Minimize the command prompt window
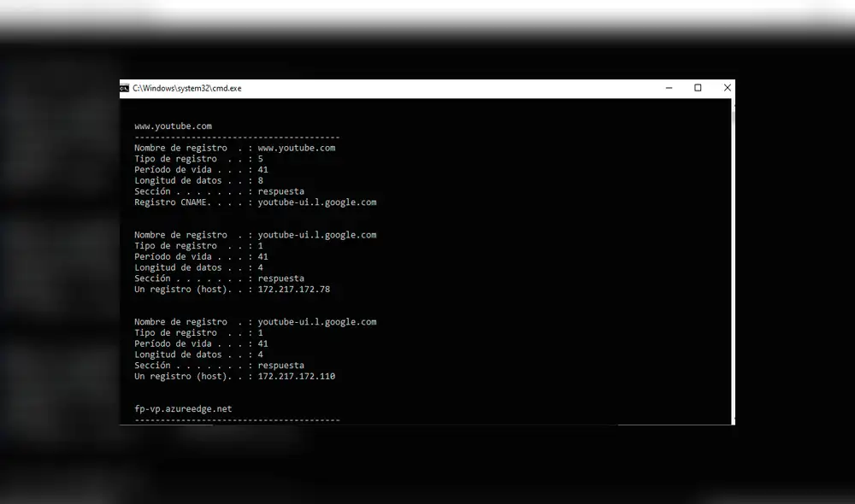Image resolution: width=855 pixels, height=504 pixels. 669,88
